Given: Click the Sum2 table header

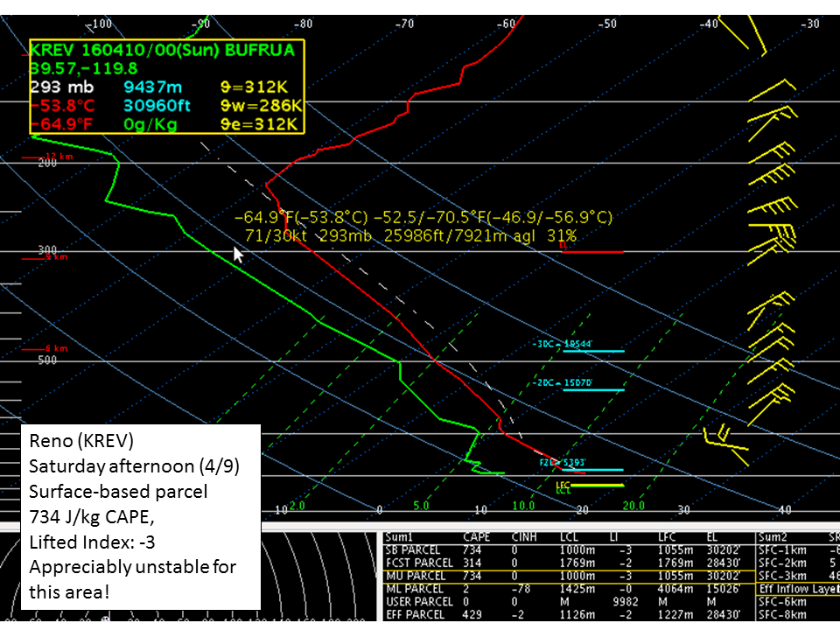Looking at the screenshot, I should [x=775, y=536].
